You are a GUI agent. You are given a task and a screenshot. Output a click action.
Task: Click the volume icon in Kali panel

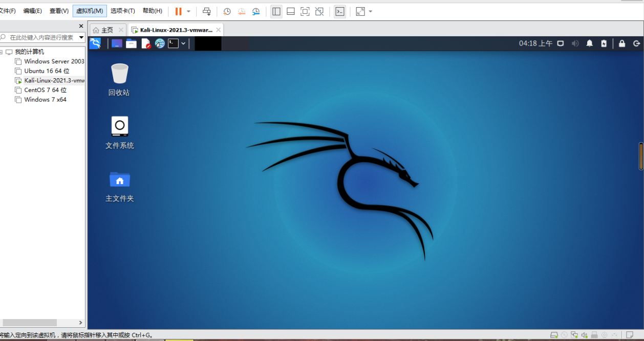click(575, 43)
